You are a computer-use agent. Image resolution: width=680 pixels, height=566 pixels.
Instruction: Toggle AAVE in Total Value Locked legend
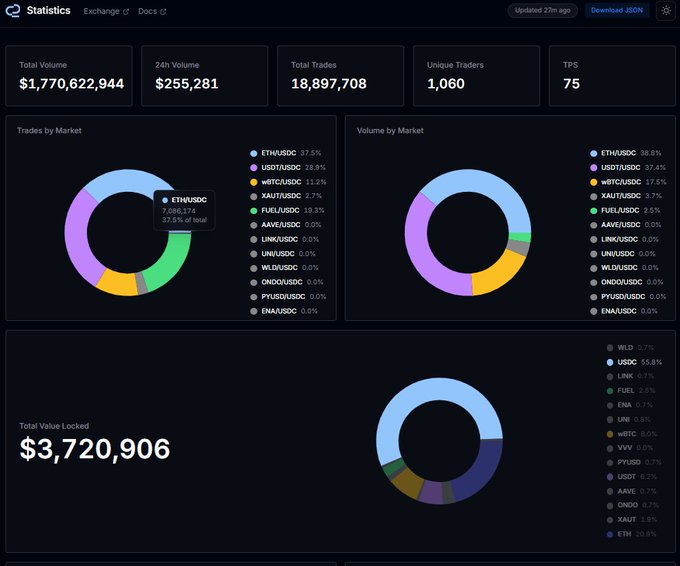(631, 491)
